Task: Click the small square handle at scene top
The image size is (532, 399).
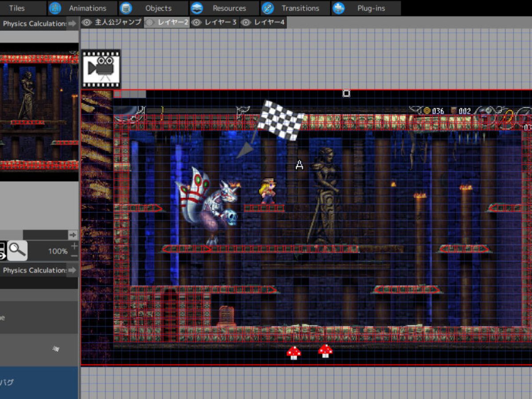Action: coord(346,93)
